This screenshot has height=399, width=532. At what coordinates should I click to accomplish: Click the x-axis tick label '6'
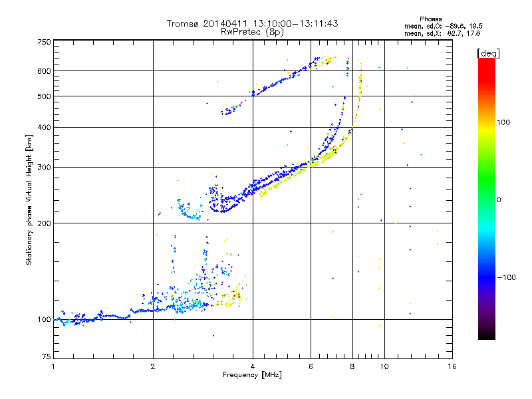click(311, 366)
